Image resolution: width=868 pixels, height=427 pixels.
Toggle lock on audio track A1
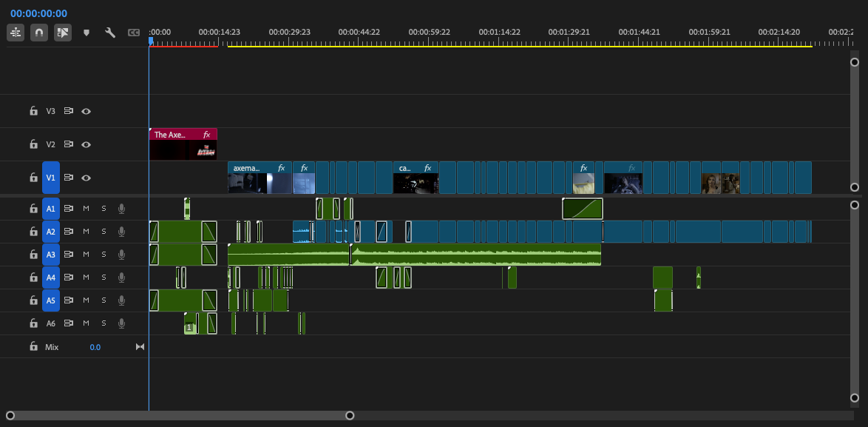tap(34, 208)
